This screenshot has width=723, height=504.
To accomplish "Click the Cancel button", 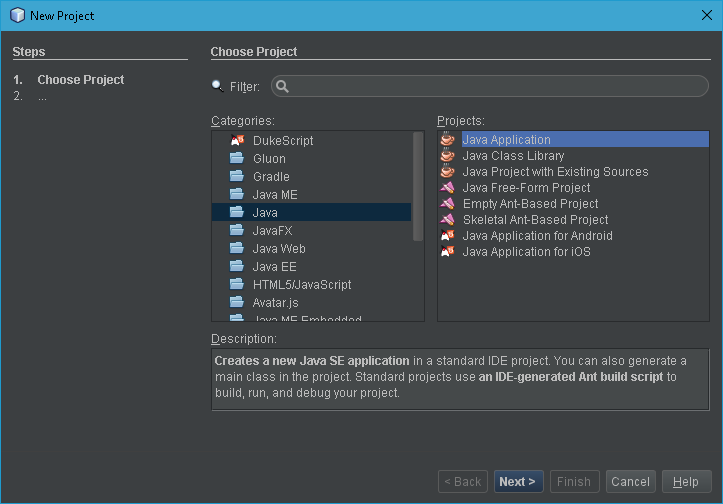I will click(x=630, y=481).
